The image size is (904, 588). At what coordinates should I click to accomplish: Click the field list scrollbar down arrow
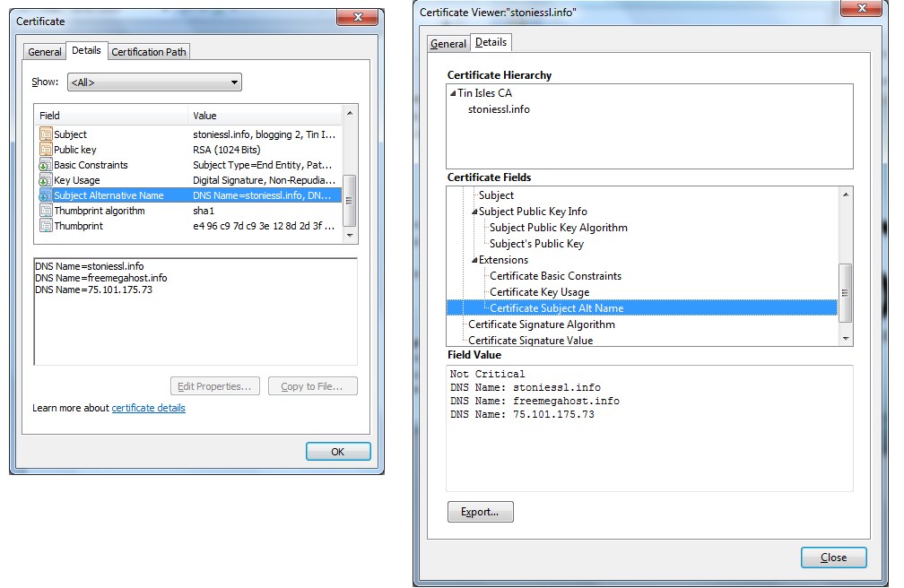click(x=350, y=235)
